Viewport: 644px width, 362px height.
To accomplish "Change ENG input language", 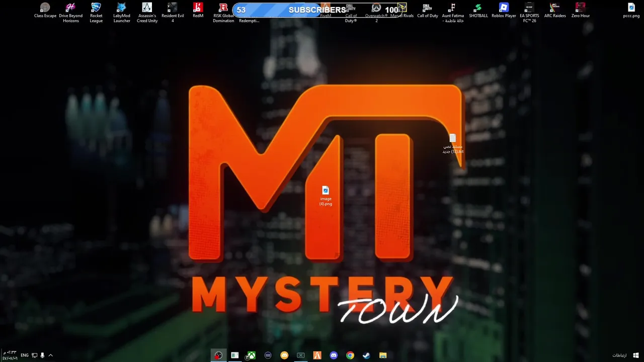I will (x=24, y=355).
